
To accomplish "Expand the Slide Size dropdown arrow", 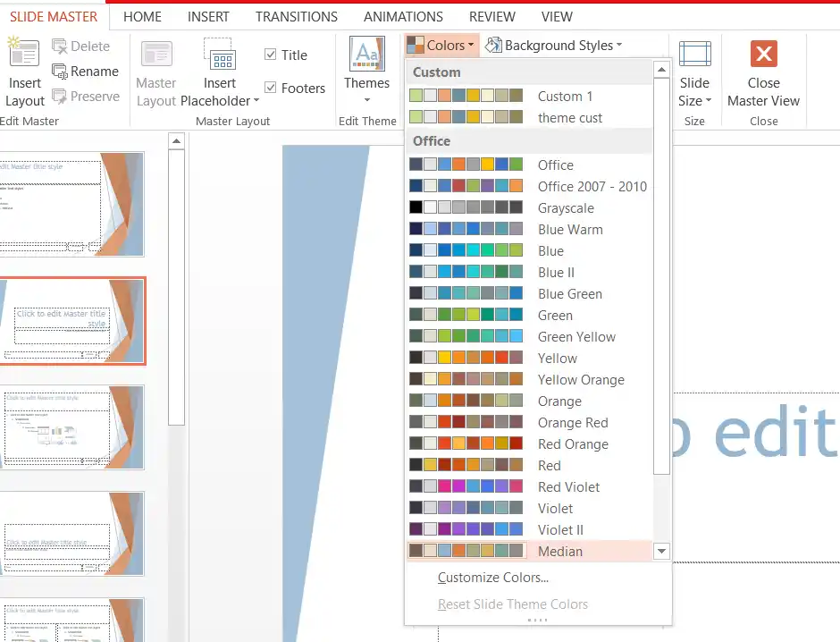I will click(x=709, y=101).
